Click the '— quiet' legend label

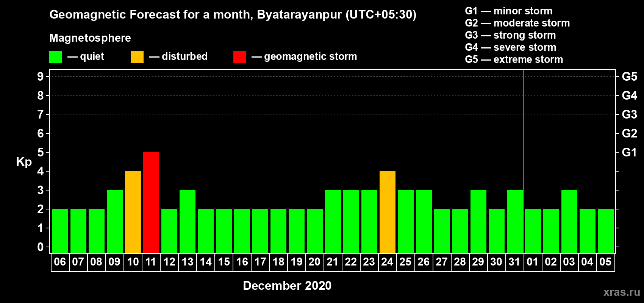tap(86, 56)
